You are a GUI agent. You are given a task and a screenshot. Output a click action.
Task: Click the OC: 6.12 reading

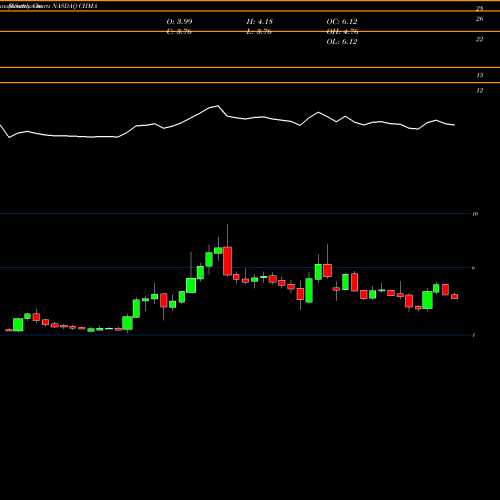click(x=342, y=22)
